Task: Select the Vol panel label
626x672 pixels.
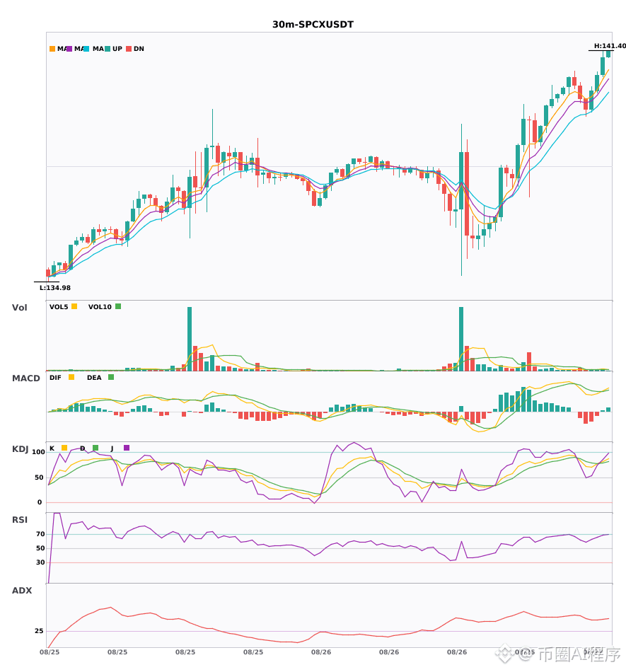Action: click(19, 308)
